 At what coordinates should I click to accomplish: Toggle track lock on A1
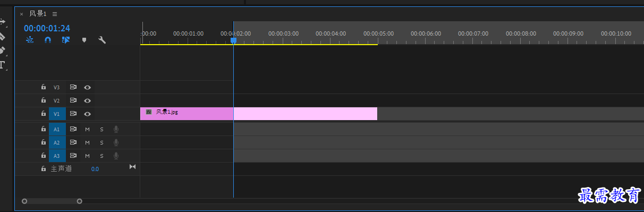click(x=44, y=129)
